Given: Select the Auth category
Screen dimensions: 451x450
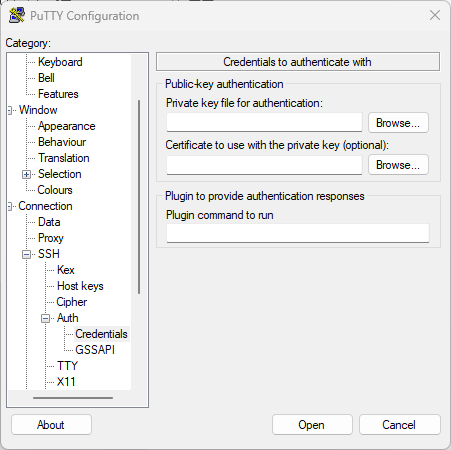Looking at the screenshot, I should [x=67, y=318].
